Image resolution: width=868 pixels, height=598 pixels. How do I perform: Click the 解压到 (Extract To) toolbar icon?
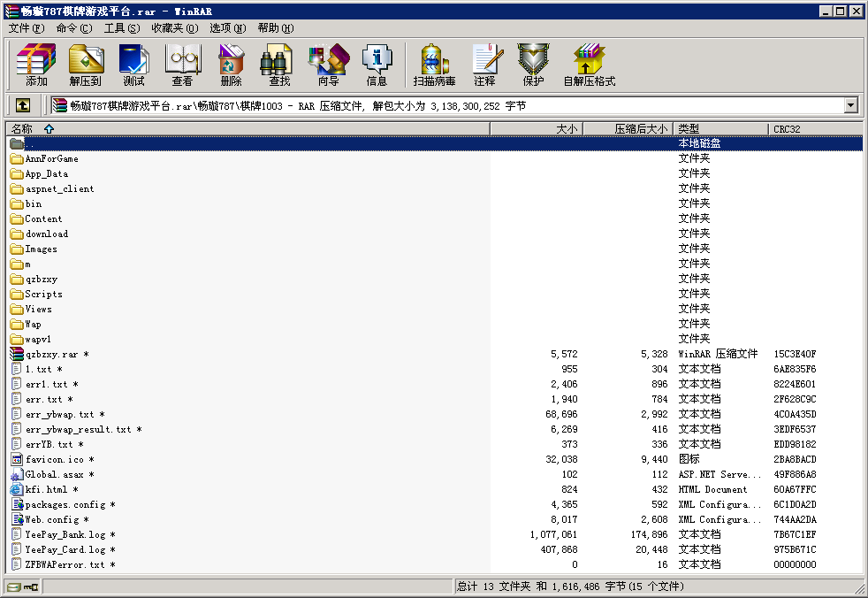(x=85, y=65)
